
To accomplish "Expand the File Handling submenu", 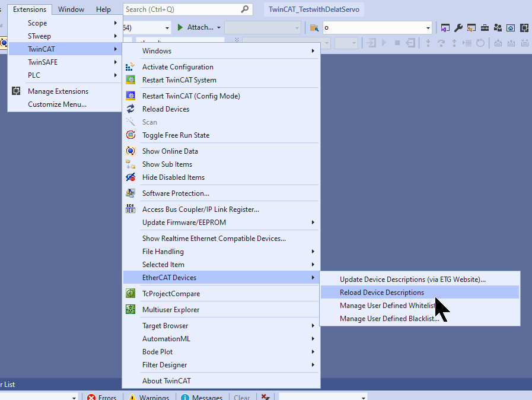I will [221, 251].
